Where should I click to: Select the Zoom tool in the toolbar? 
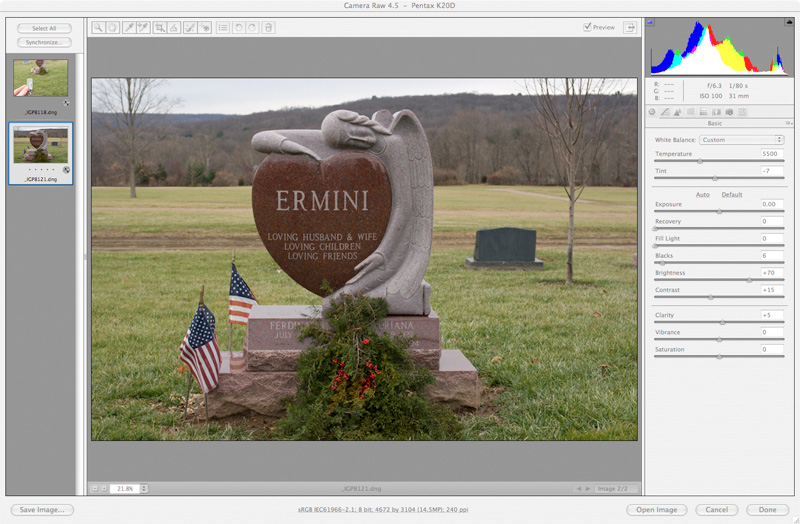coord(98,28)
